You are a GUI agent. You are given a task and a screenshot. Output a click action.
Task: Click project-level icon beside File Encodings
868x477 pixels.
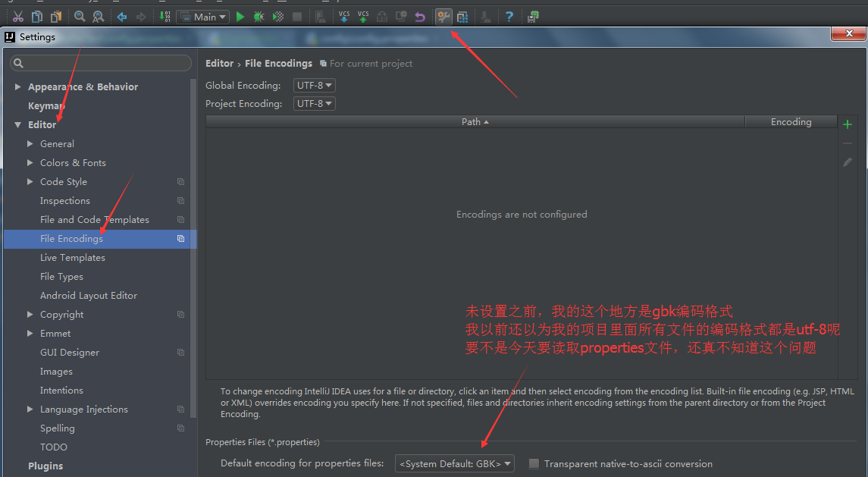coord(180,238)
